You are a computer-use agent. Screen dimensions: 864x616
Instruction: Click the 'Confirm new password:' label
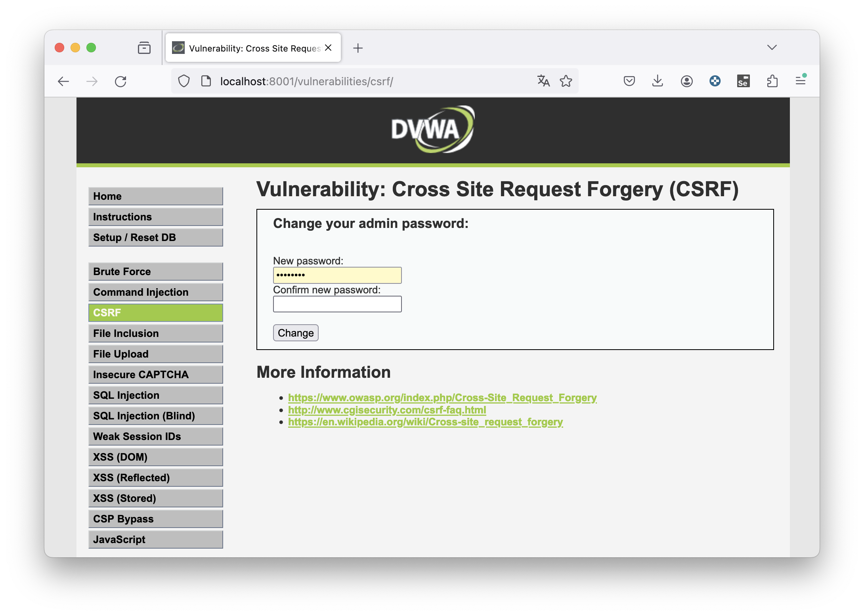point(327,290)
